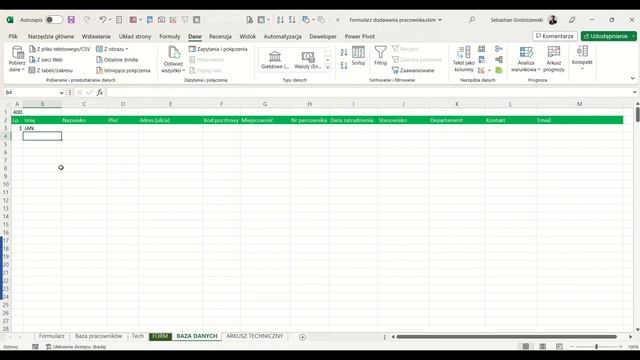Choose Z sieci Web import option
This screenshot has height=360, width=640.
[x=46, y=60]
